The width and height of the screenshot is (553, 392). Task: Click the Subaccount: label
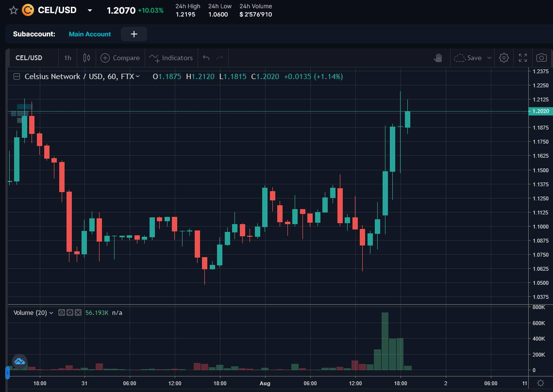pyautogui.click(x=34, y=34)
